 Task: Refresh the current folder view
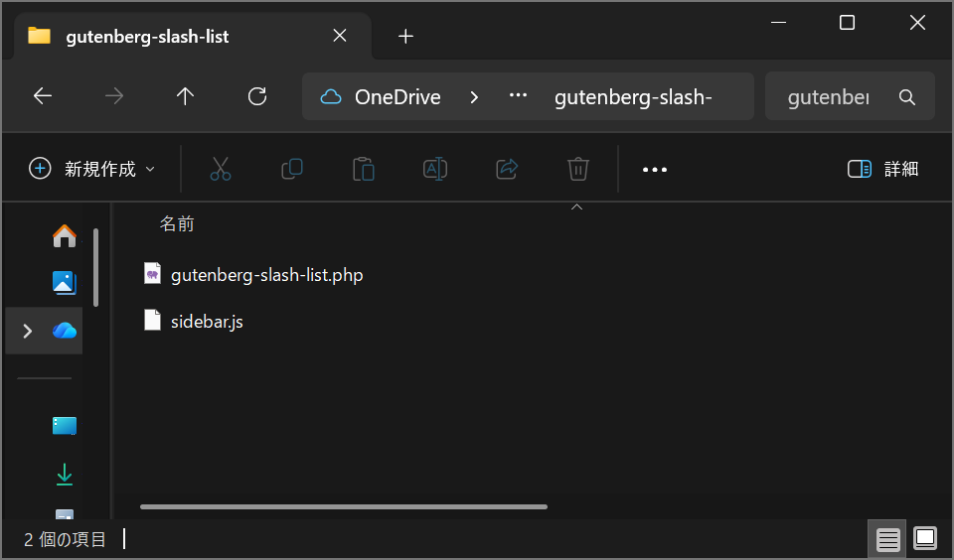pyautogui.click(x=257, y=96)
